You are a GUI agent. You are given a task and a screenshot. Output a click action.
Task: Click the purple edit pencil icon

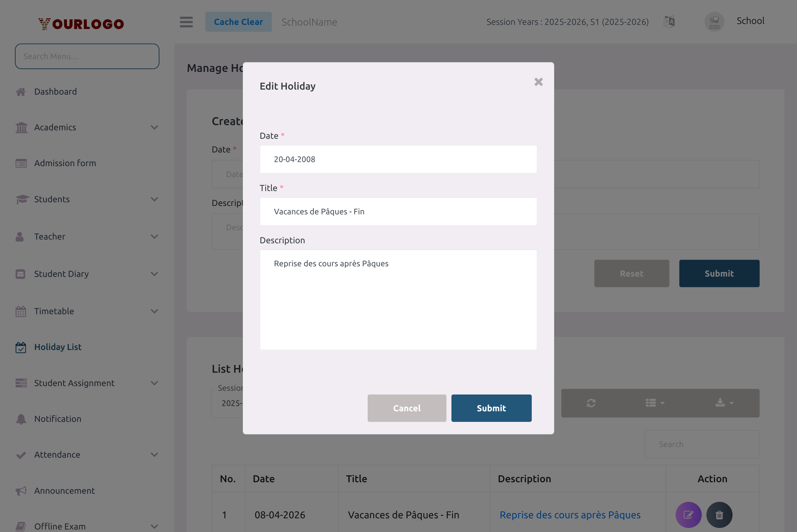688,514
